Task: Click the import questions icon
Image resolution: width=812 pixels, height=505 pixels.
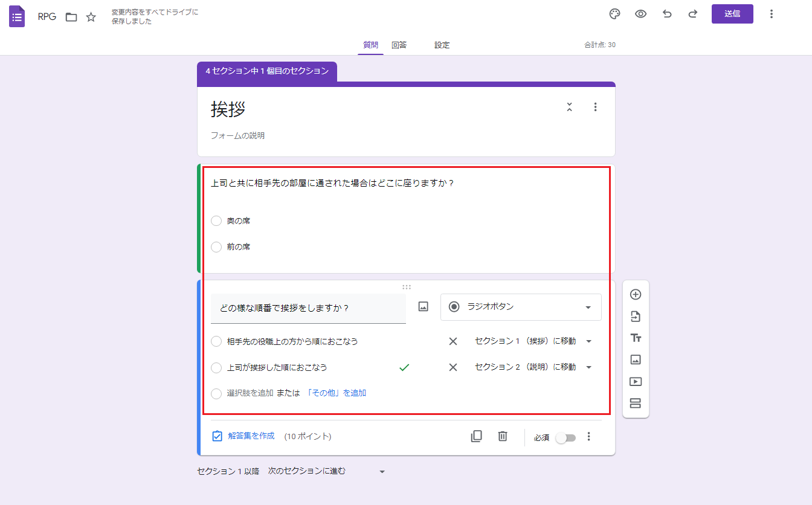Action: tap(635, 317)
